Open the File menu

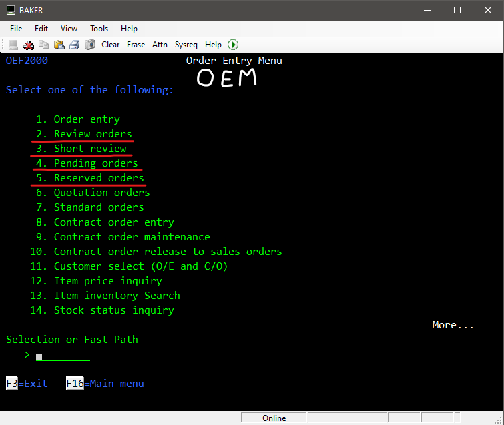16,29
